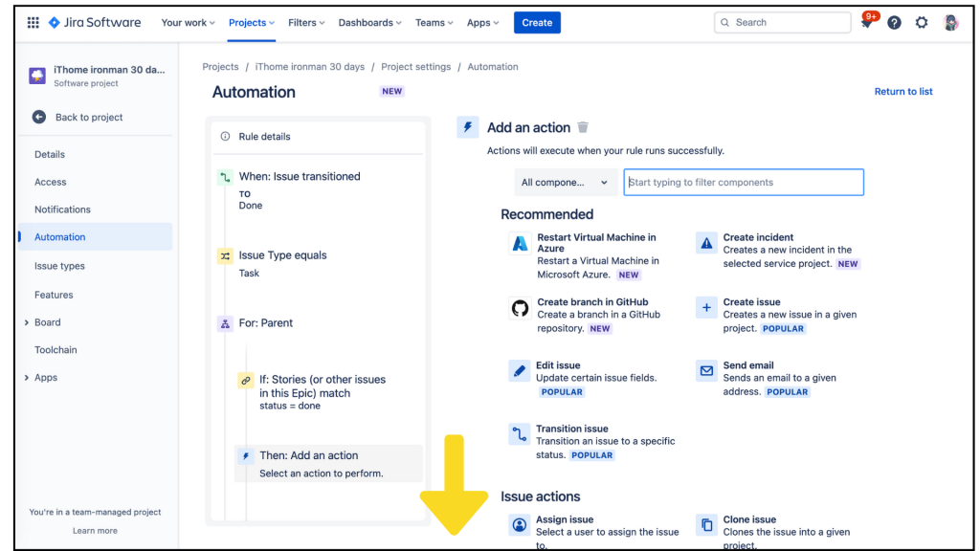Image resolution: width=980 pixels, height=551 pixels.
Task: Select the Create branch in GitHub title
Action: 592,301
